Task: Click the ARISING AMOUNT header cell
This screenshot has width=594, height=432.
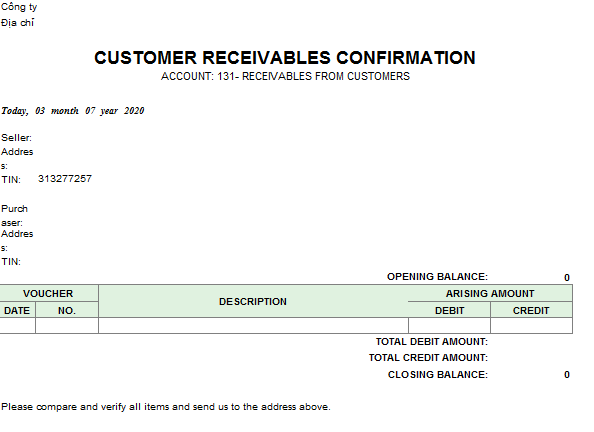Action: click(490, 293)
